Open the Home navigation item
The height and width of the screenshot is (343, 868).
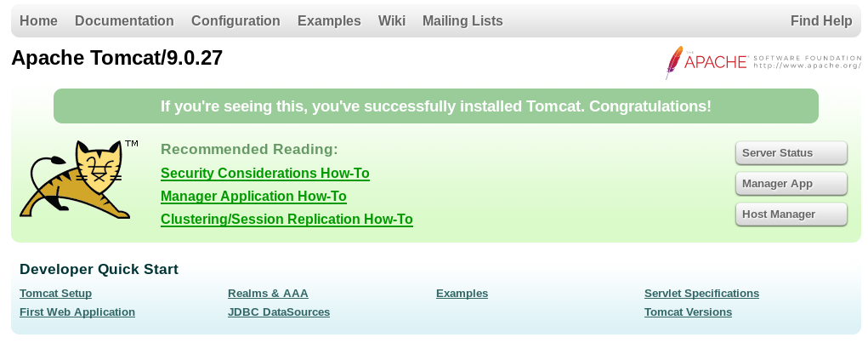click(x=38, y=21)
